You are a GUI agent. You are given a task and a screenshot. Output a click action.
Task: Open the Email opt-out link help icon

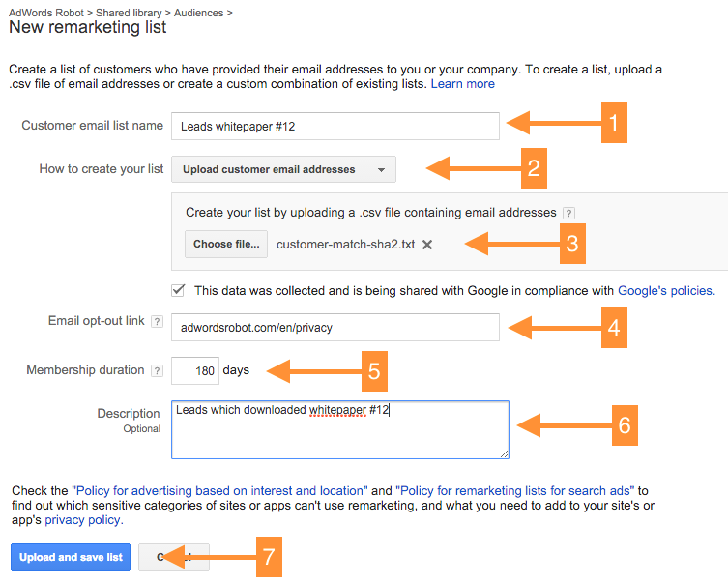157,321
